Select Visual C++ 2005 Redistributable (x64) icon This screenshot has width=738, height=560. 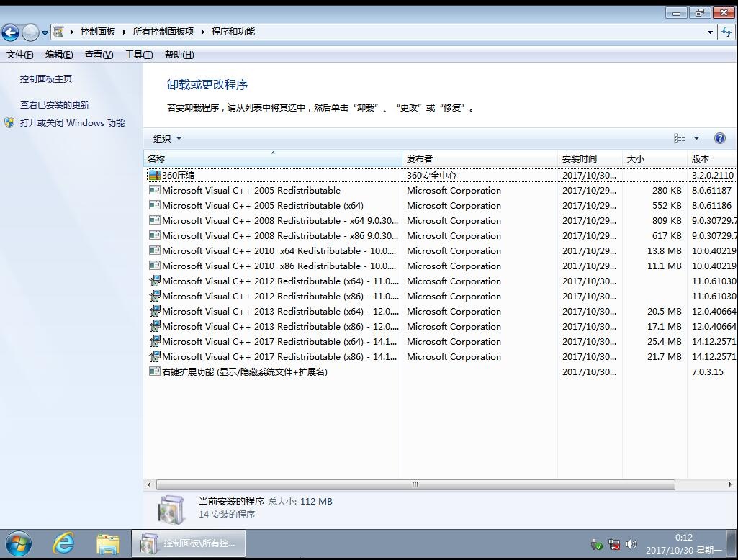154,205
